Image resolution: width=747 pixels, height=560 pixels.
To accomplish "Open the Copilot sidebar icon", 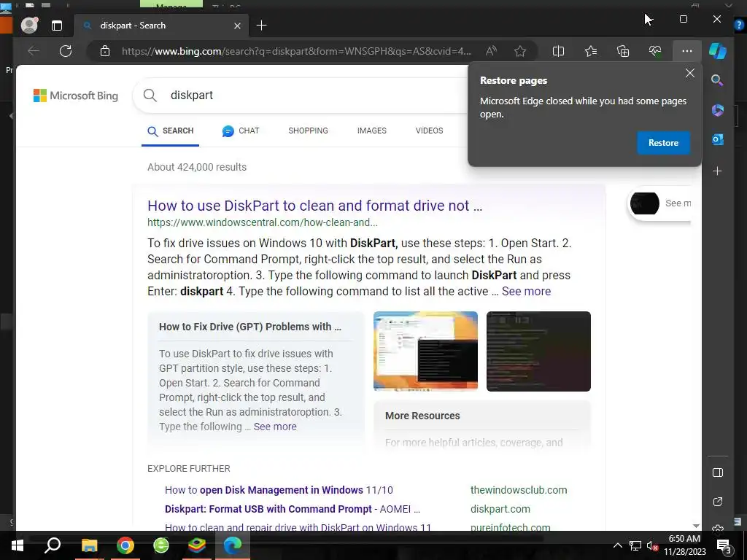I will pyautogui.click(x=718, y=51).
